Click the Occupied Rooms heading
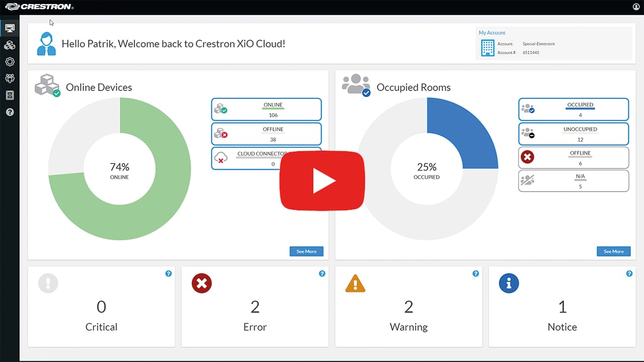This screenshot has width=644, height=362. 414,87
